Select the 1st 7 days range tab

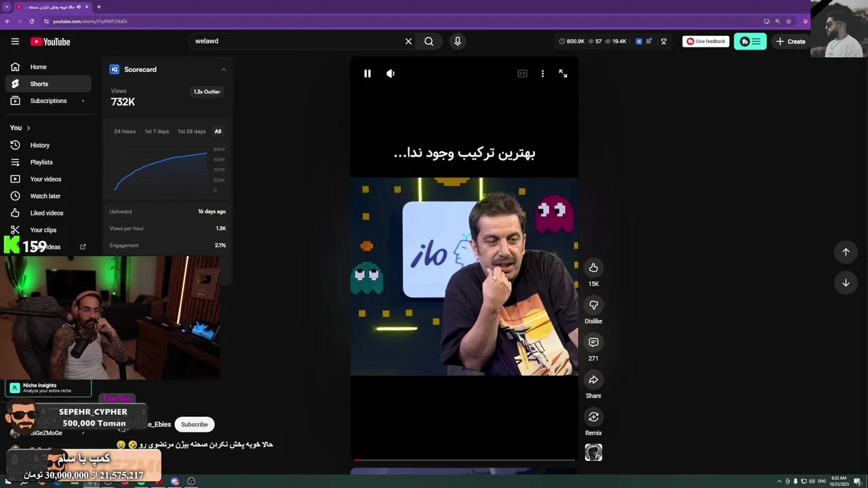click(157, 131)
